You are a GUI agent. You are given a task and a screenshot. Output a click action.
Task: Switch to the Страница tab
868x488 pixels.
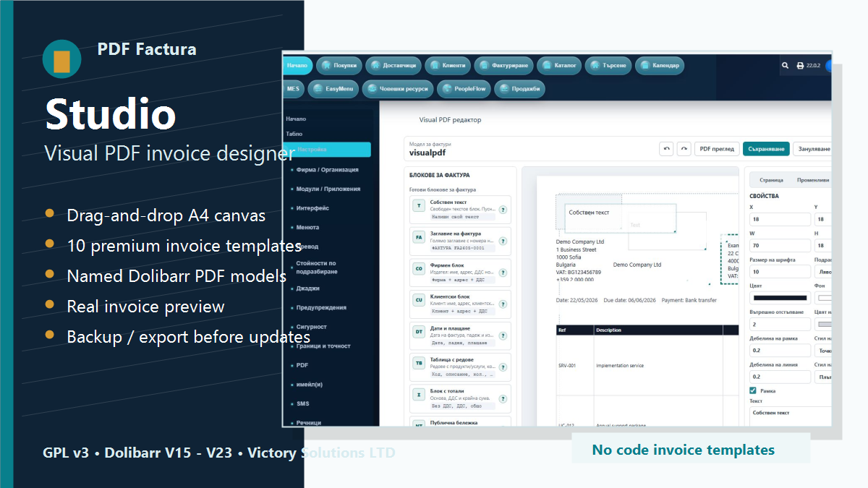click(x=771, y=180)
